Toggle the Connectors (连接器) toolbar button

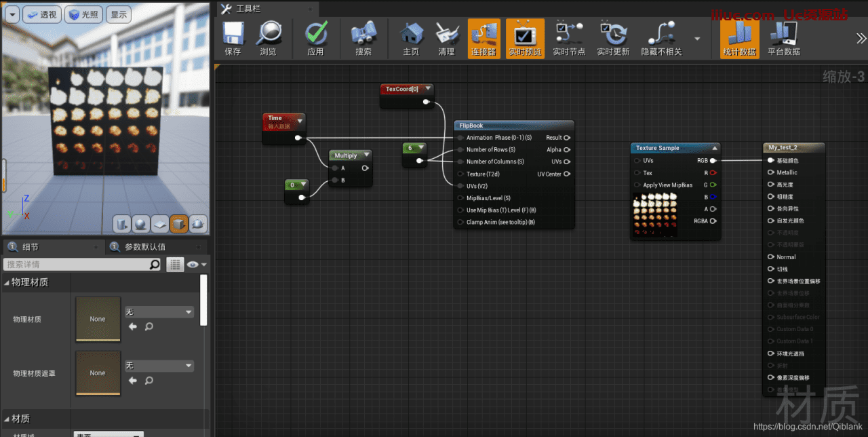tap(484, 38)
